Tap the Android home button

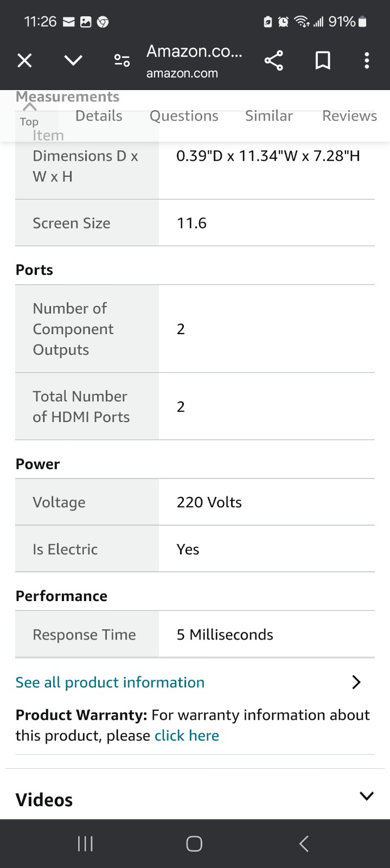(194, 844)
